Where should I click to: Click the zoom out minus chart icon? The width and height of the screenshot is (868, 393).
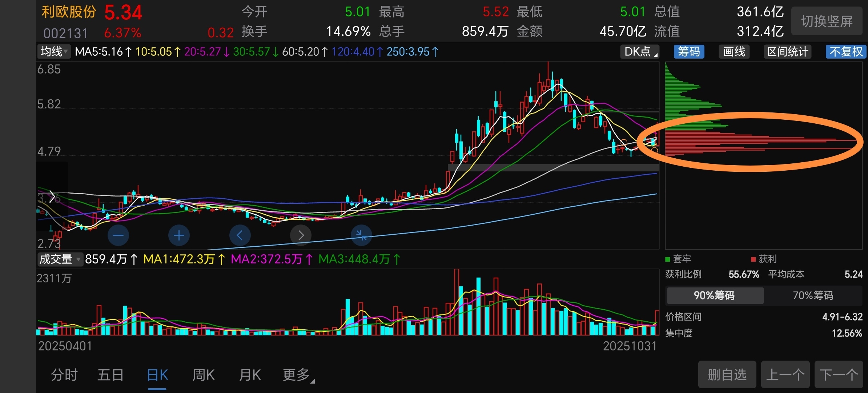click(118, 235)
